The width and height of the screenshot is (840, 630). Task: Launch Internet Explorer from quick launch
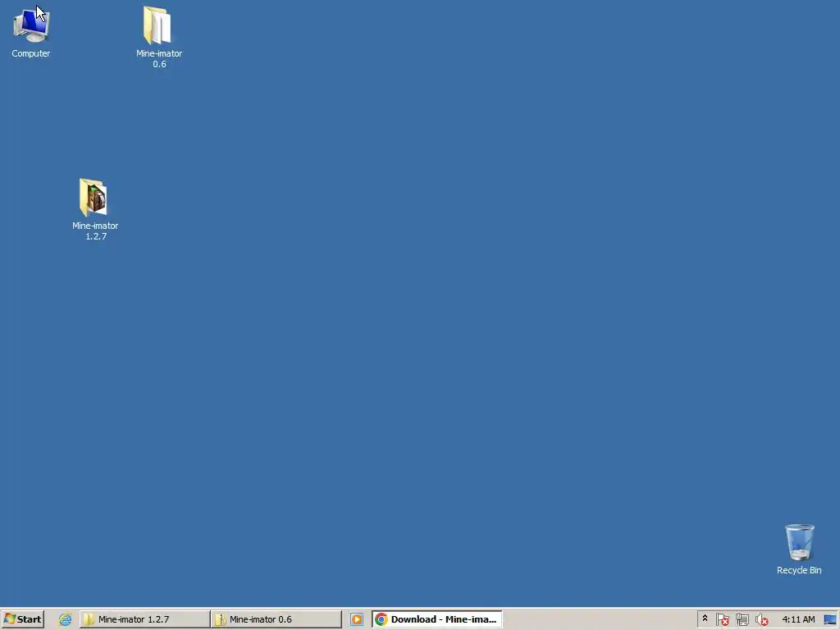(x=66, y=619)
